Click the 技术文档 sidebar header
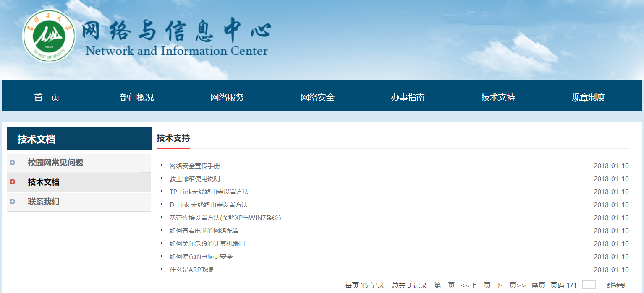The height and width of the screenshot is (293, 644). 79,139
